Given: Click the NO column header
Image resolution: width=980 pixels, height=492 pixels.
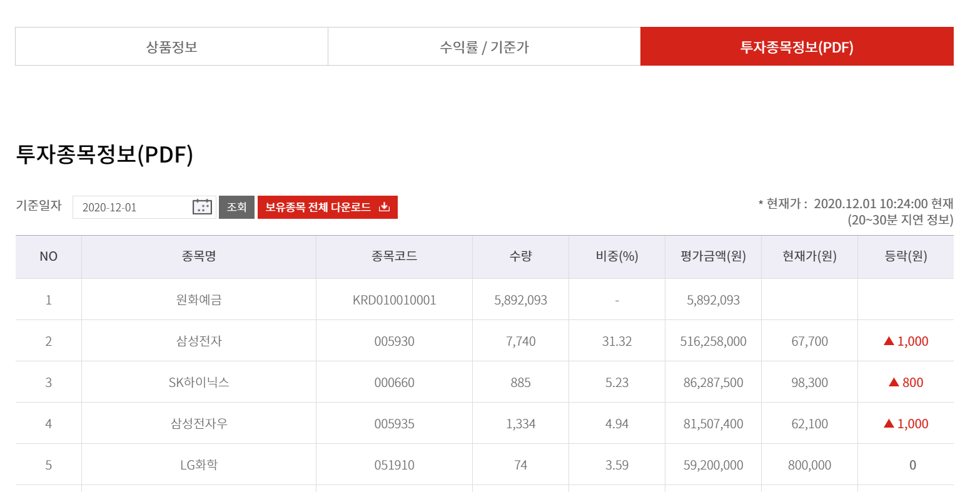Looking at the screenshot, I should tap(48, 256).
